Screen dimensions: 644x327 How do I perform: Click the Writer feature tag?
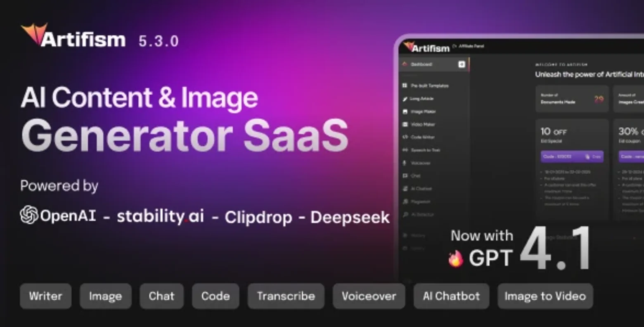45,296
